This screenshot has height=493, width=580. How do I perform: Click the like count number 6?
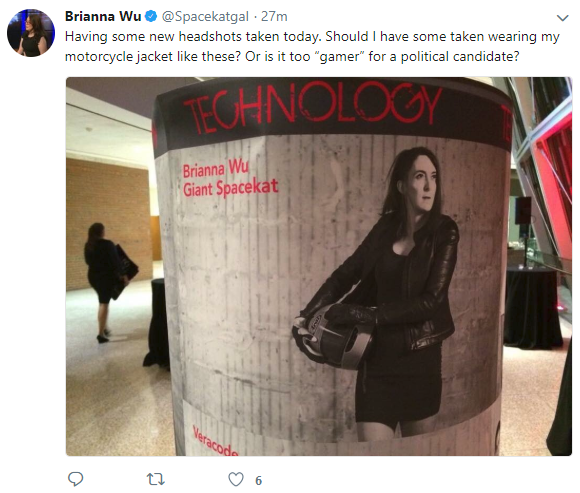pos(259,480)
